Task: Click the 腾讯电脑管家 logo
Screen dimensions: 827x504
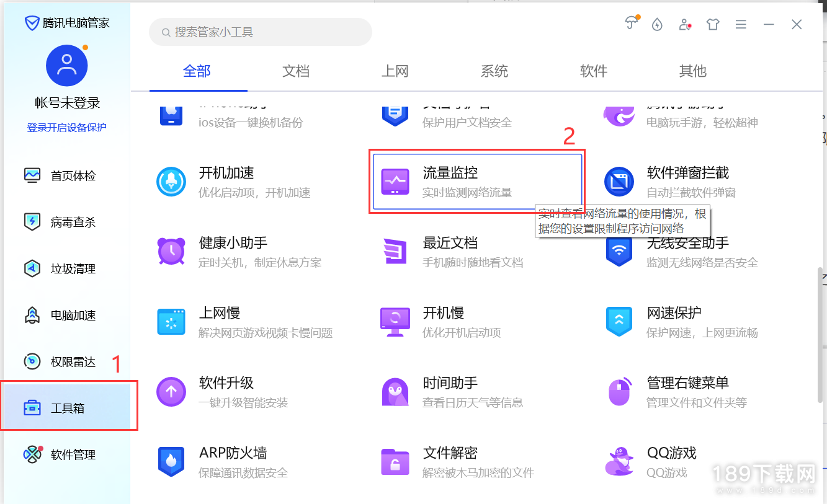Action: (67, 23)
